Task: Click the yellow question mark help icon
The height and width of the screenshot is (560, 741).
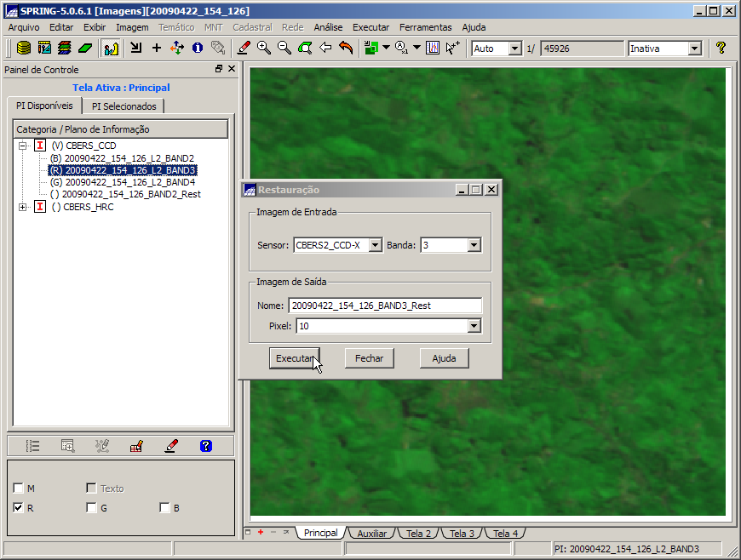Action: (x=721, y=49)
